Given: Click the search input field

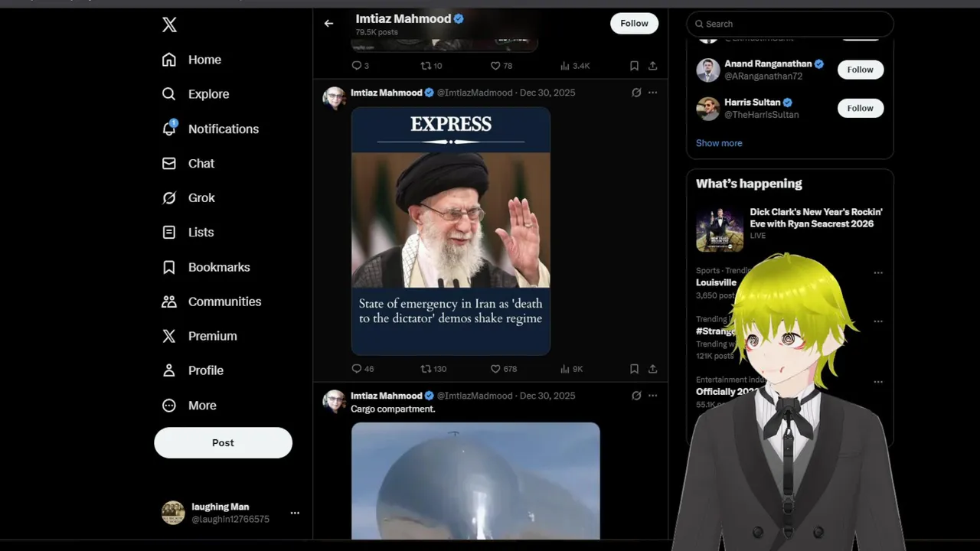Looking at the screenshot, I should click(x=790, y=24).
